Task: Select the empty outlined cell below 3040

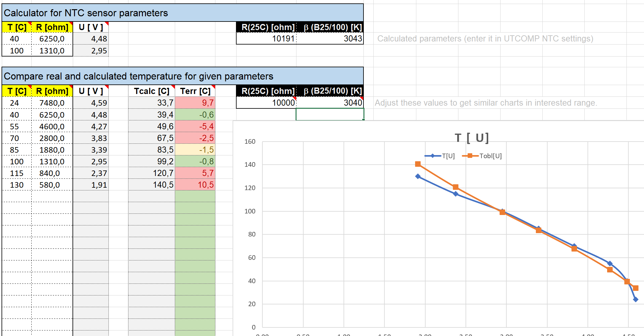Action: [x=330, y=114]
